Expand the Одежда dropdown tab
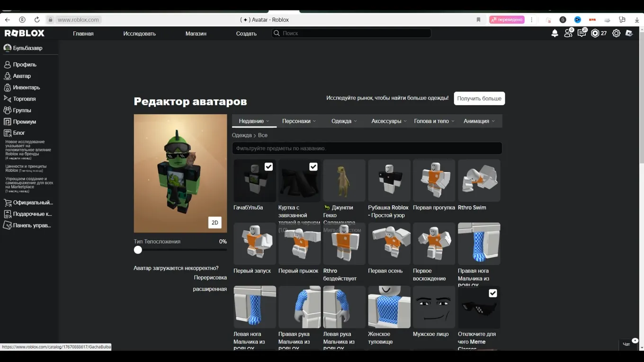Image resolution: width=644 pixels, height=362 pixels. click(x=344, y=121)
